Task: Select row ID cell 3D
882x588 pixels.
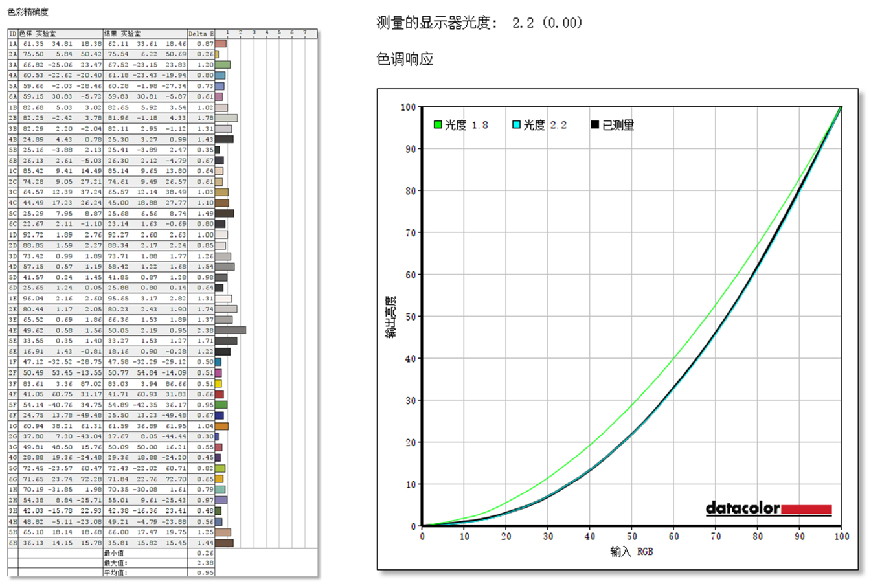Action: point(12,256)
